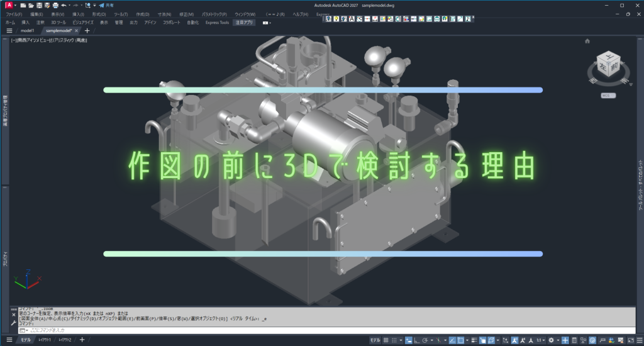This screenshot has width=644, height=346.
Task: Toggle the grid display in status bar
Action: coord(386,340)
